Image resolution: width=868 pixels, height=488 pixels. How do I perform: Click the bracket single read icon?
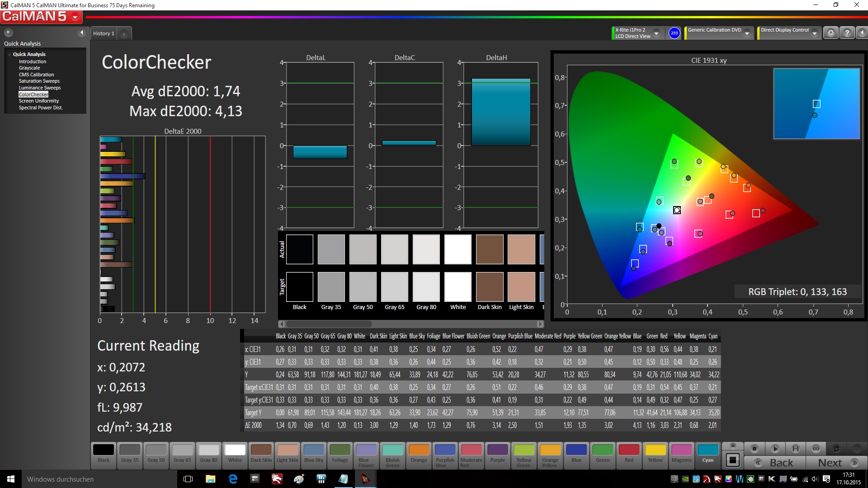[796, 449]
